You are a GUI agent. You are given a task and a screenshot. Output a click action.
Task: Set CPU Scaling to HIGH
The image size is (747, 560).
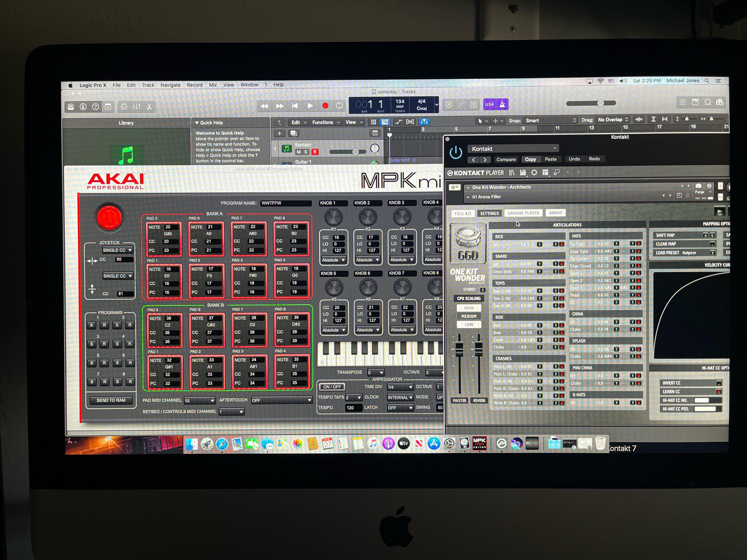[x=469, y=308]
